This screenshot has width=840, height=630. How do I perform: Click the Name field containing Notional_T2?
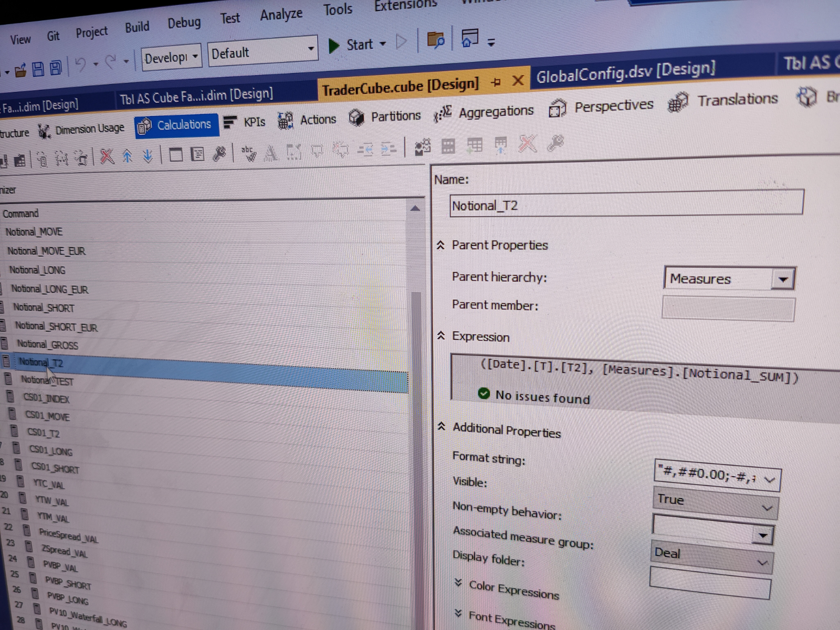[x=626, y=203]
